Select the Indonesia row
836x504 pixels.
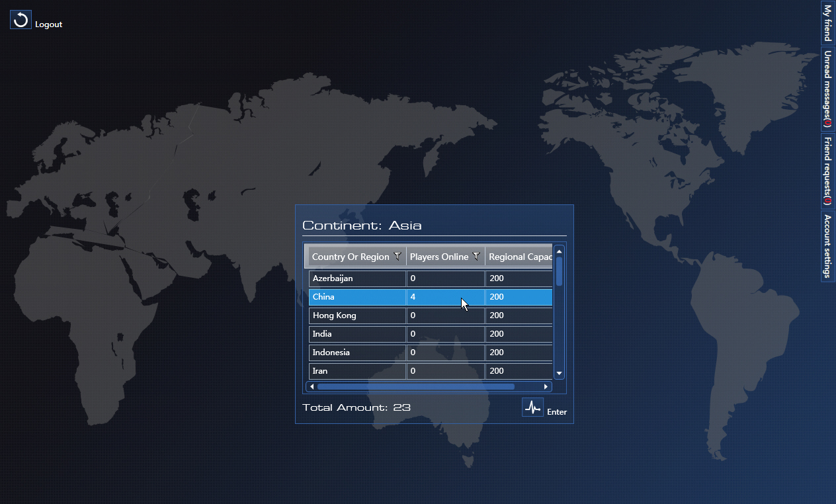pyautogui.click(x=431, y=353)
